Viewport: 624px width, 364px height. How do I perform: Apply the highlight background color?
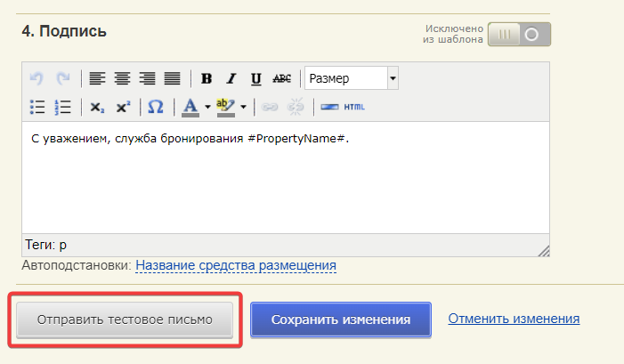(x=225, y=107)
